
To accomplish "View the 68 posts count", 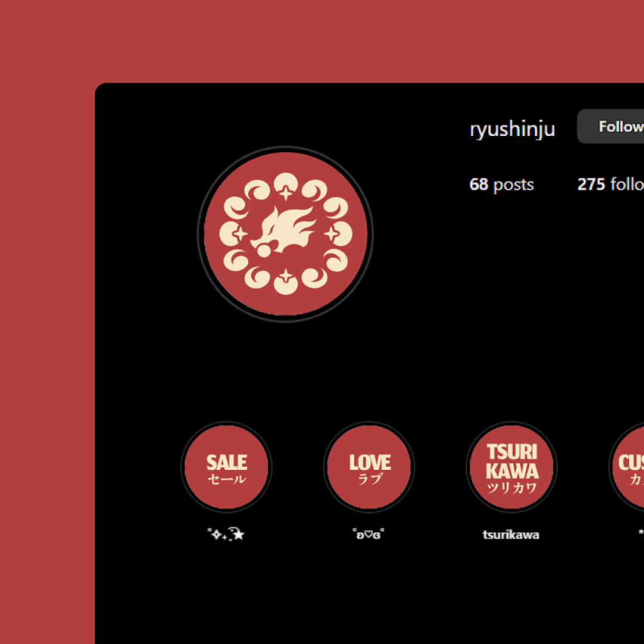I will pos(501,184).
